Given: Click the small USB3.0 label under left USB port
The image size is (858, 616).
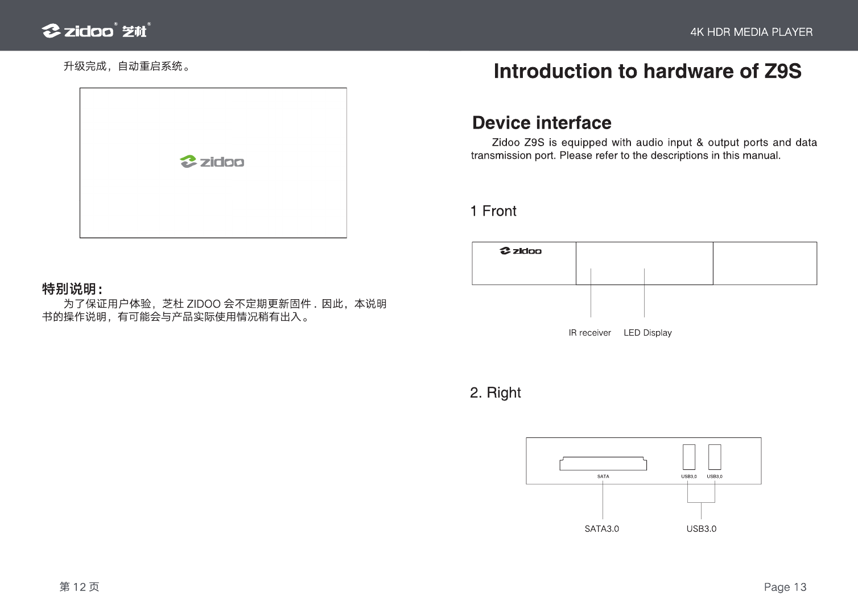Looking at the screenshot, I should click(689, 477).
